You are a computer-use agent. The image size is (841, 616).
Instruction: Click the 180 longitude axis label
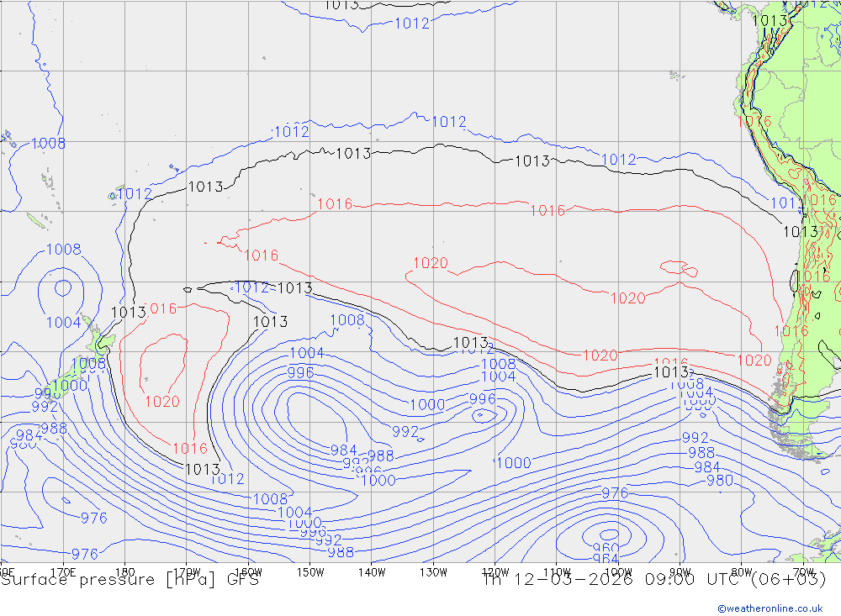[x=125, y=572]
